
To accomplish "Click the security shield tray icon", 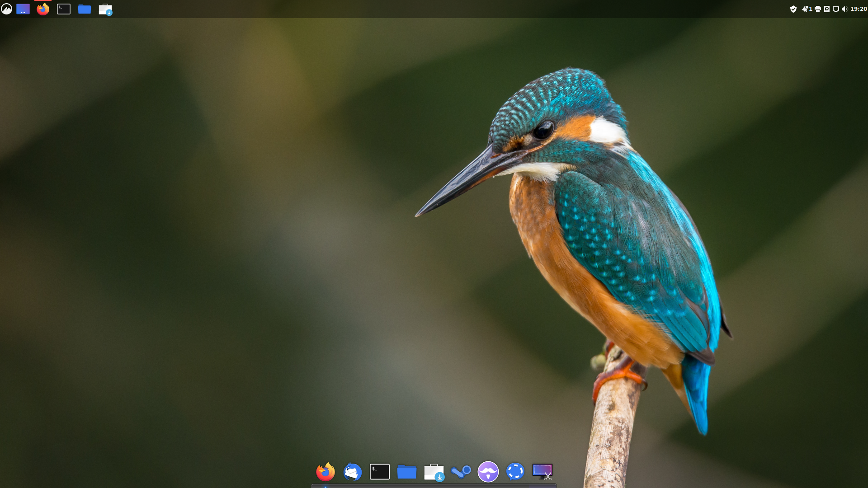I will [793, 9].
